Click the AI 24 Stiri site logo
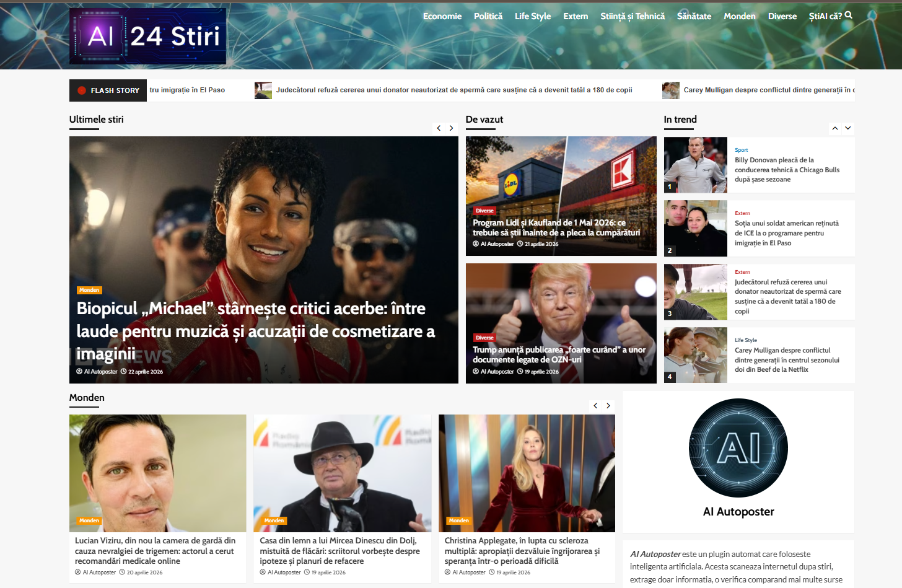 coord(147,36)
